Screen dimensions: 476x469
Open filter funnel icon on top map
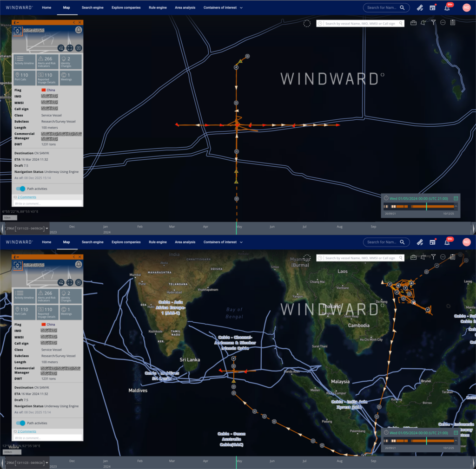click(x=433, y=22)
